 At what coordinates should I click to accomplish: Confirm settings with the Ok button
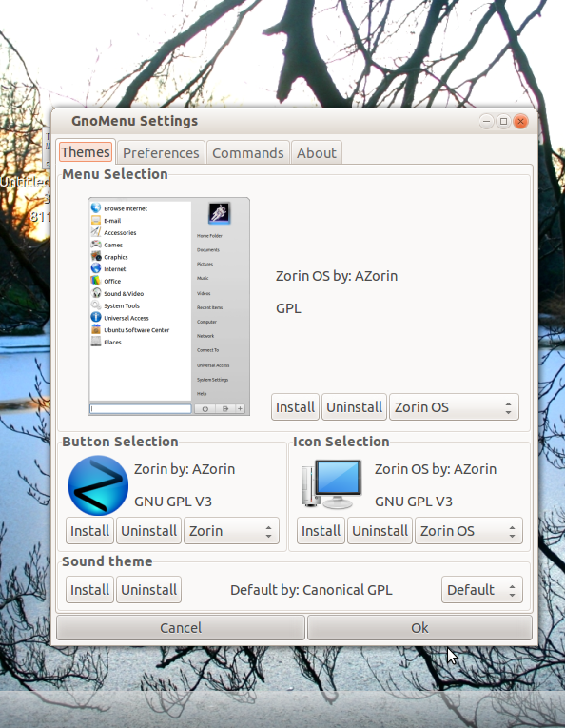click(x=419, y=628)
